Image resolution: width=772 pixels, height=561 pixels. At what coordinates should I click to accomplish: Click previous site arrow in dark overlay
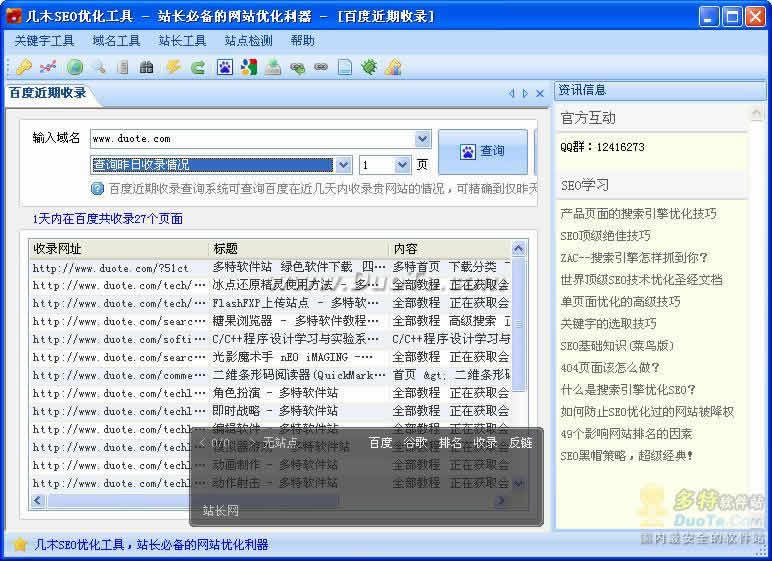[x=202, y=443]
